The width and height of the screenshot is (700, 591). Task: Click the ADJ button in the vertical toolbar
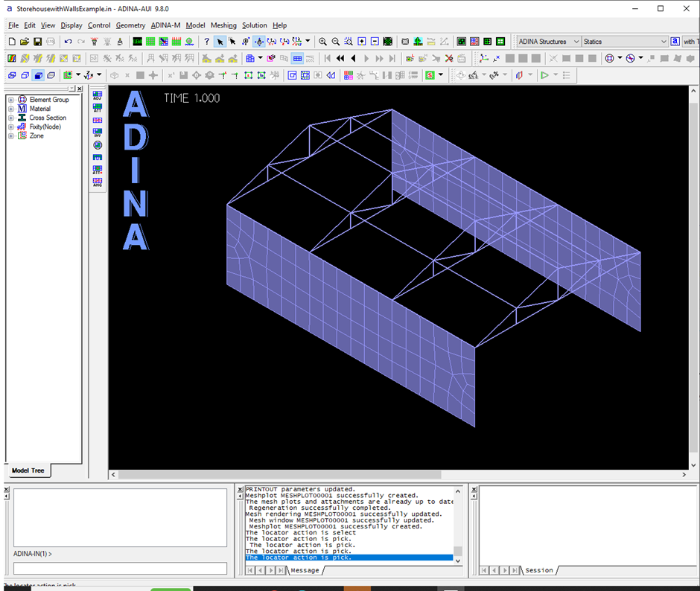[x=98, y=95]
